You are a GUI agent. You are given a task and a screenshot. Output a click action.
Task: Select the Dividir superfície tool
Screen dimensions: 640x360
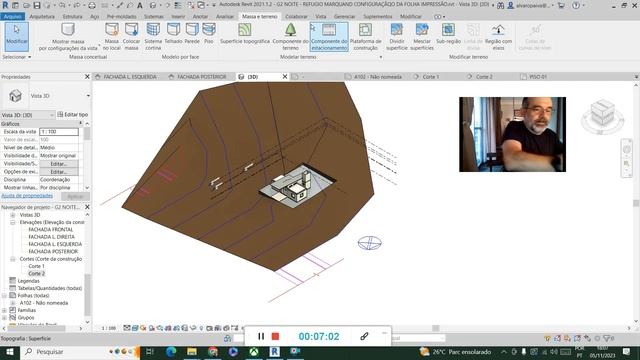pos(397,36)
